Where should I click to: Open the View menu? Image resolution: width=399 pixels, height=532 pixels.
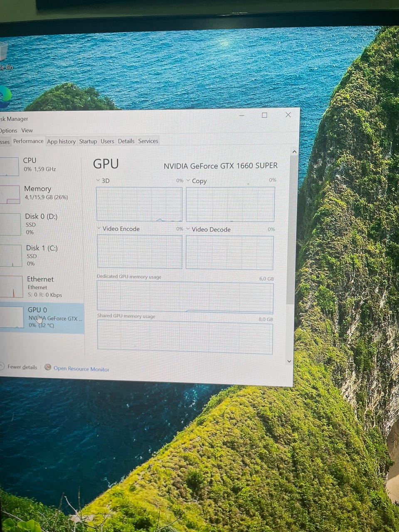[x=27, y=130]
